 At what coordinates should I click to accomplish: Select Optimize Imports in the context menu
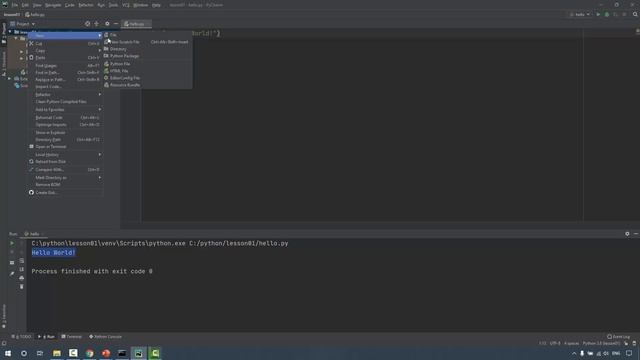65,124
